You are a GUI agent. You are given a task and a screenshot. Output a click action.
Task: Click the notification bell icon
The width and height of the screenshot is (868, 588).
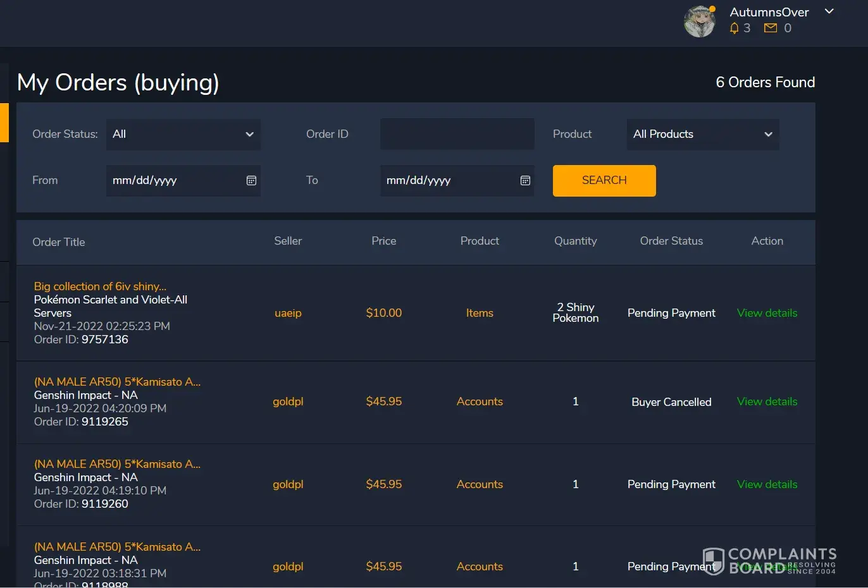point(734,28)
